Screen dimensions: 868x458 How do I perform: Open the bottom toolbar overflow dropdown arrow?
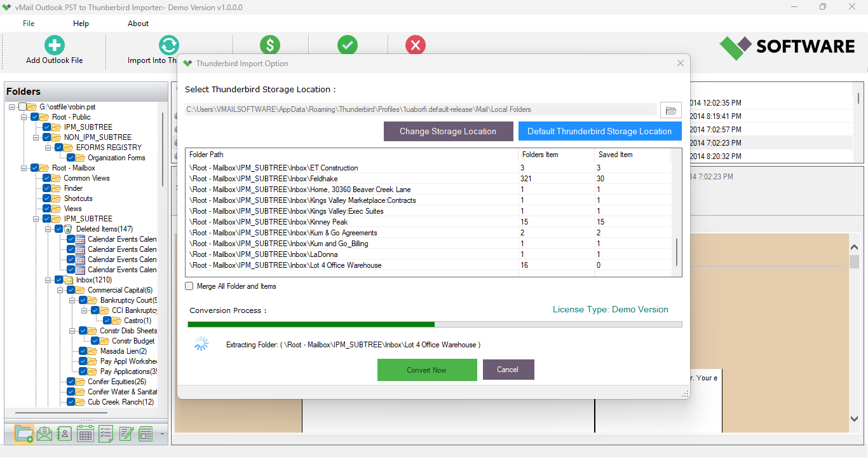point(163,434)
